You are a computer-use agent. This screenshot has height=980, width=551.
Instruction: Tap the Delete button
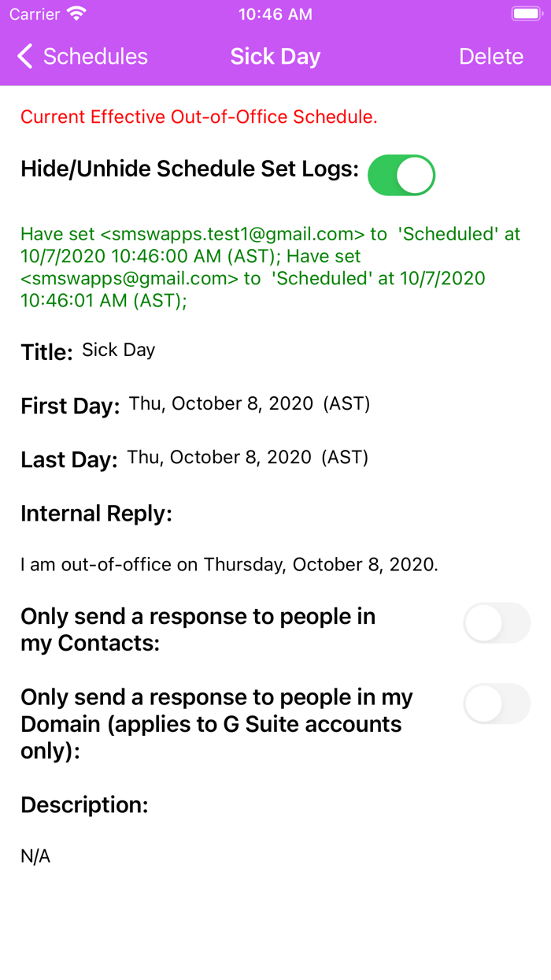tap(491, 57)
